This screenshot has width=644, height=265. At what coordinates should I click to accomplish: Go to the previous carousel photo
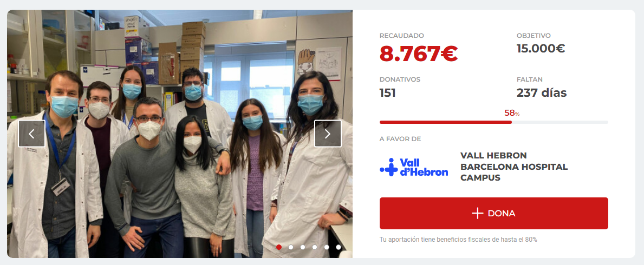coord(31,134)
